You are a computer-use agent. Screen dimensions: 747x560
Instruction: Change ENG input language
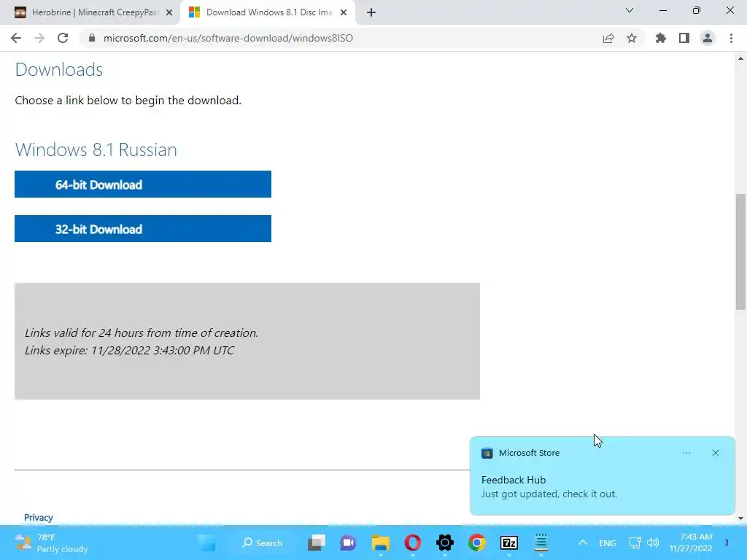(608, 542)
